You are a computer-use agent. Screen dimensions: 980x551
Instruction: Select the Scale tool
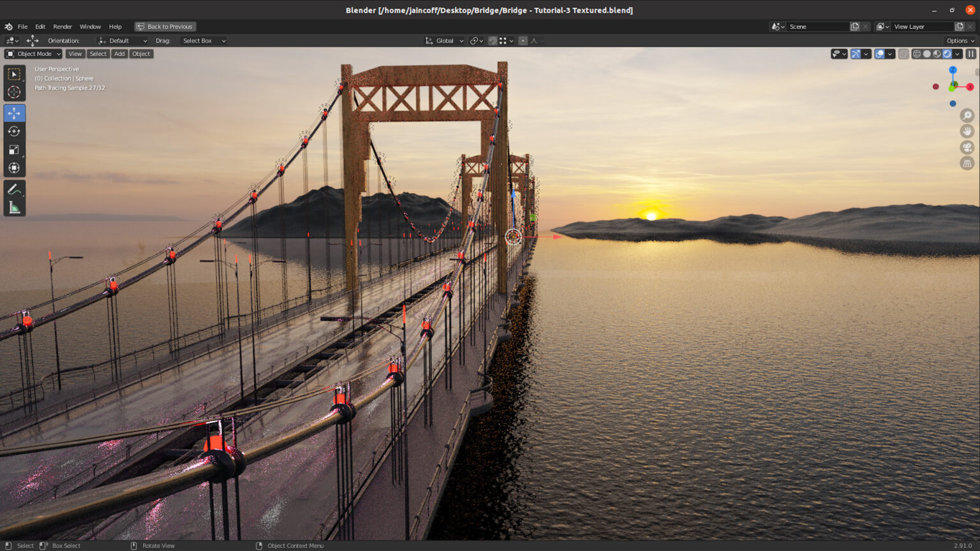click(x=14, y=149)
